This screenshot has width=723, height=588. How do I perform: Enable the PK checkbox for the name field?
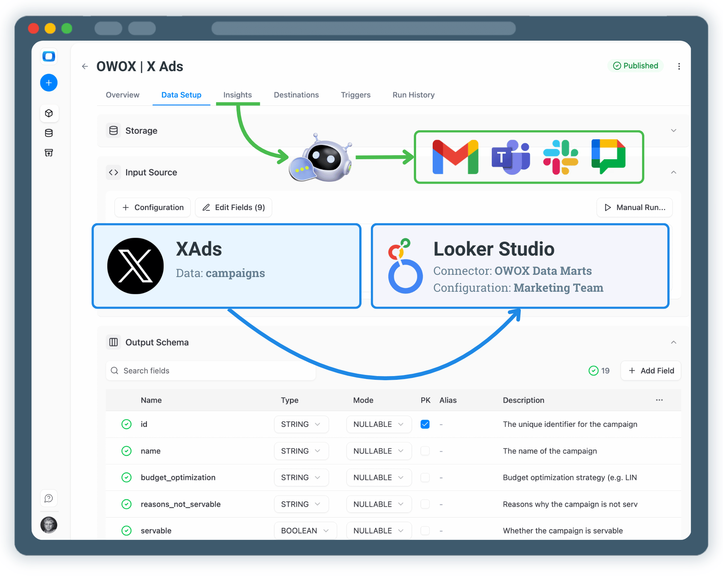click(425, 451)
